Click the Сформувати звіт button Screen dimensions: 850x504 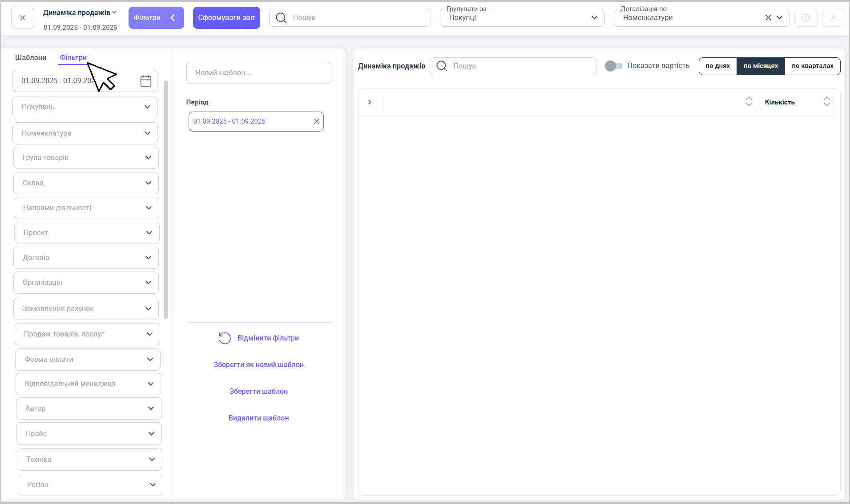226,18
